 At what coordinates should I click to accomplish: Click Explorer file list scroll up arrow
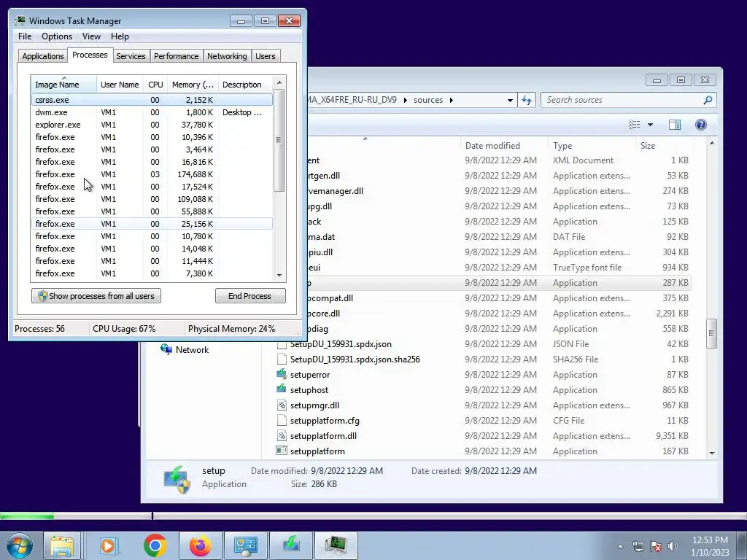click(x=712, y=143)
